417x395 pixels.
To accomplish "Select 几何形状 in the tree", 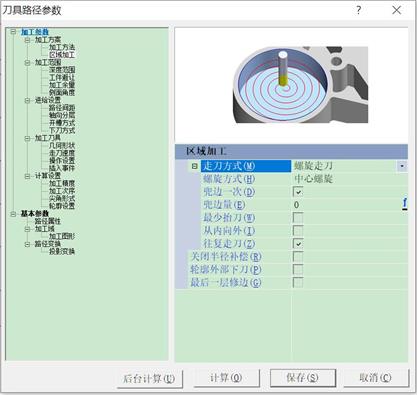I will (62, 146).
